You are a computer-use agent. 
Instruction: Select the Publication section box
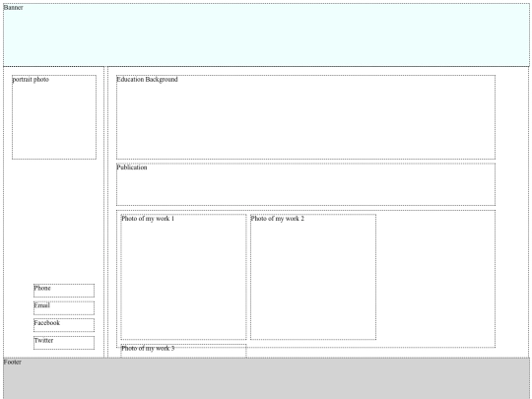[x=305, y=184]
